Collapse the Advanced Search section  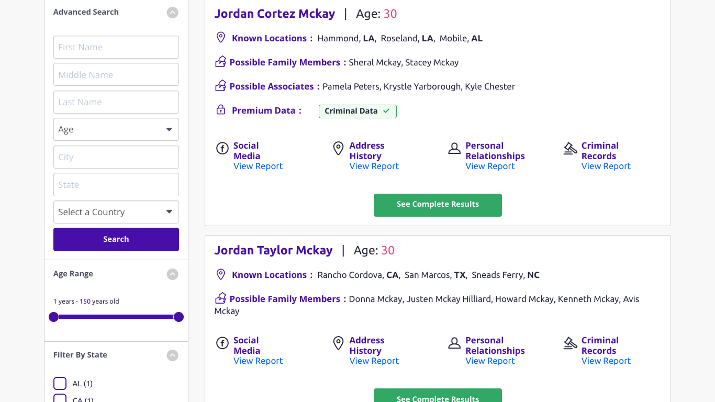172,12
